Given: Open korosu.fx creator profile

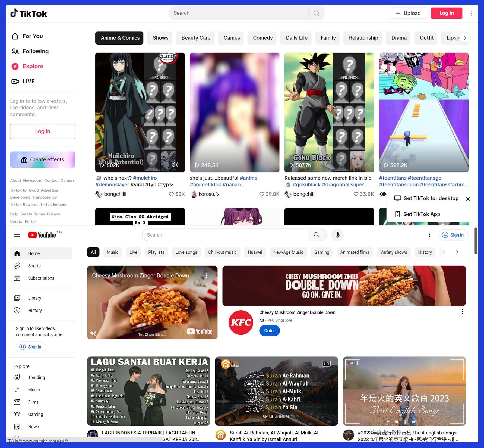Looking at the screenshot, I should pyautogui.click(x=209, y=194).
